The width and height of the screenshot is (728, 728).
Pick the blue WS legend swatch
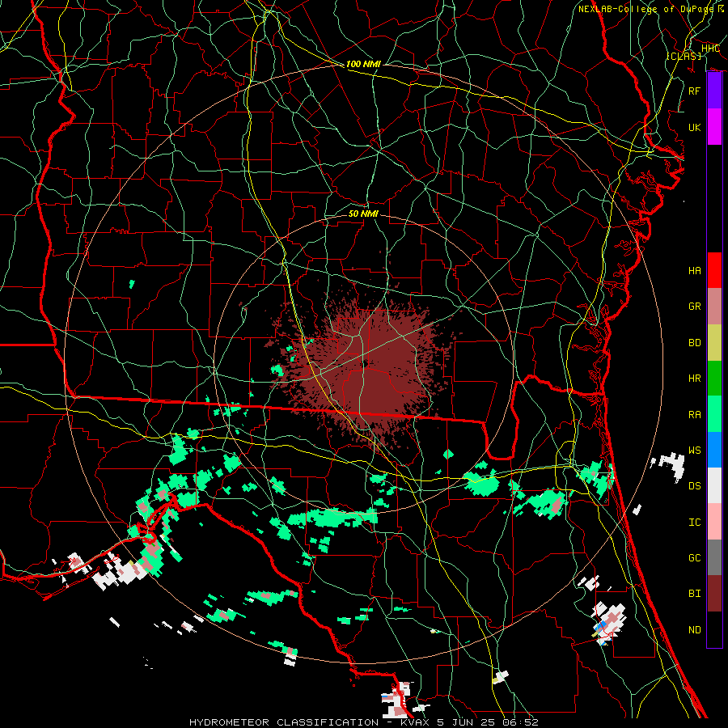click(714, 450)
